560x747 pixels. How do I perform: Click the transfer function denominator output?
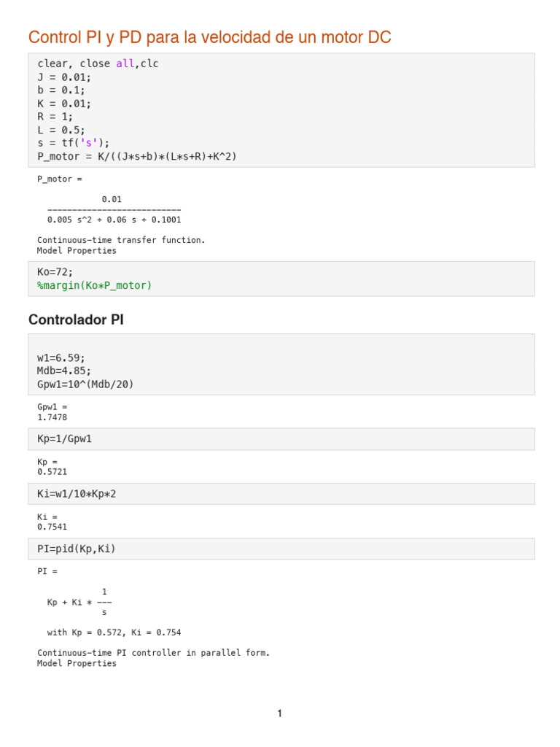point(114,220)
